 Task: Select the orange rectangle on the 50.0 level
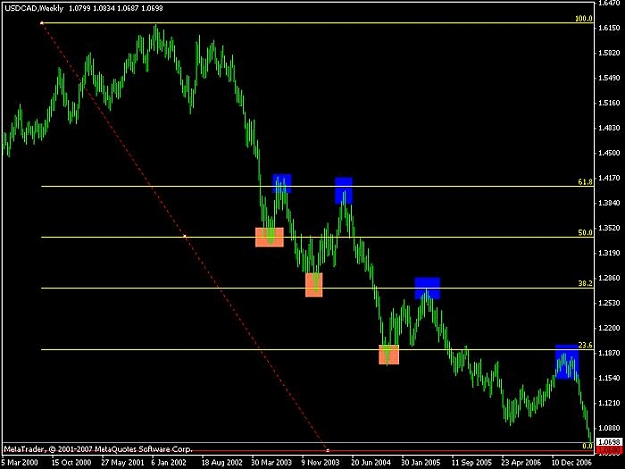[x=269, y=237]
